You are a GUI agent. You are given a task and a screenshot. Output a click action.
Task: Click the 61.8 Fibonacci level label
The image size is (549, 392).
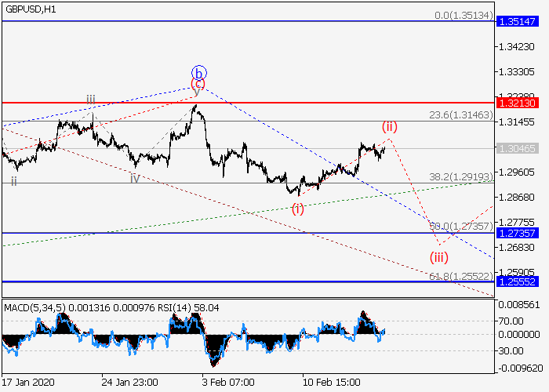click(460, 277)
